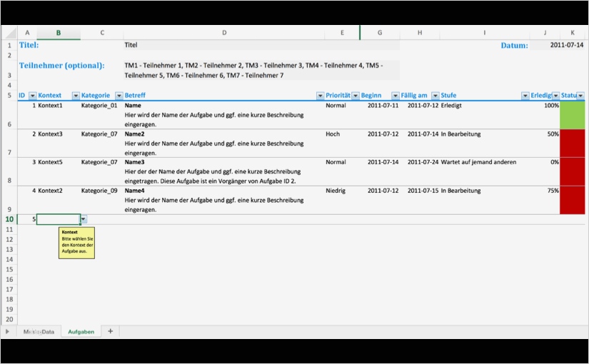Click the Kategorie_01 cell

click(102, 115)
